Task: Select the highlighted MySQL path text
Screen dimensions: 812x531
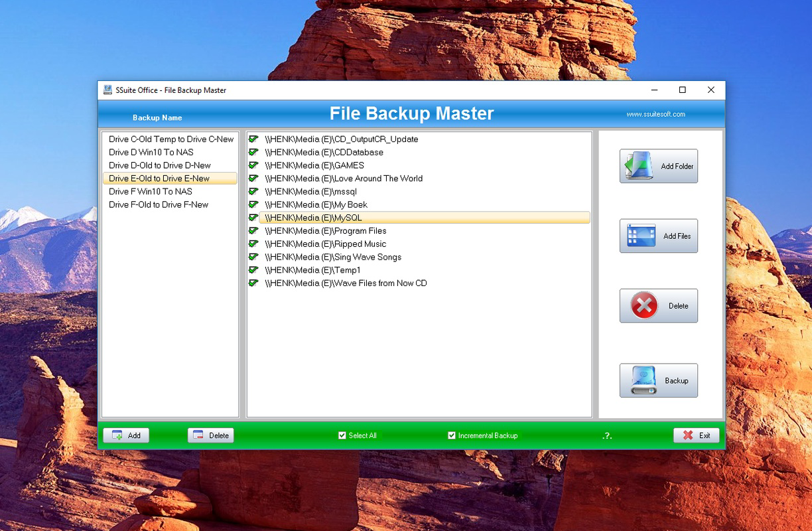Action: pyautogui.click(x=313, y=218)
